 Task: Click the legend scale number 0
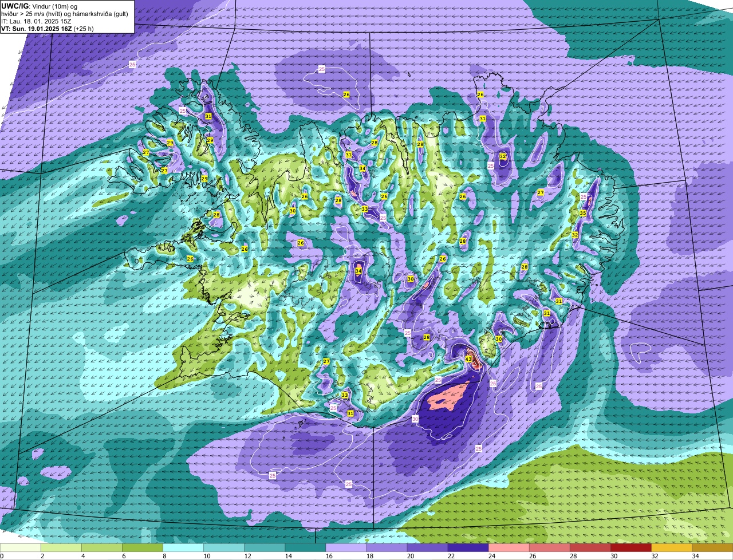tap(2, 556)
